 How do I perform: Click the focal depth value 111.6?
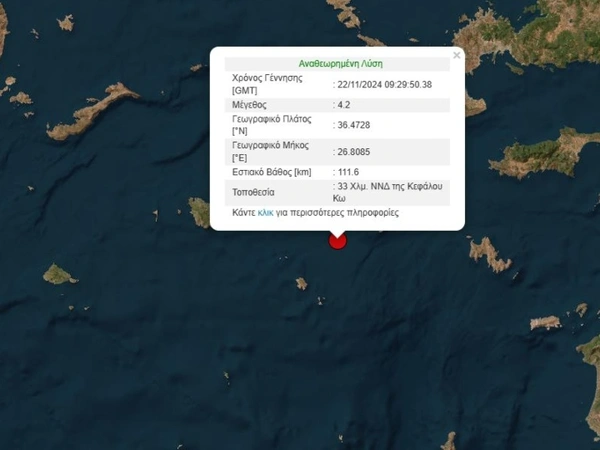[x=348, y=173]
